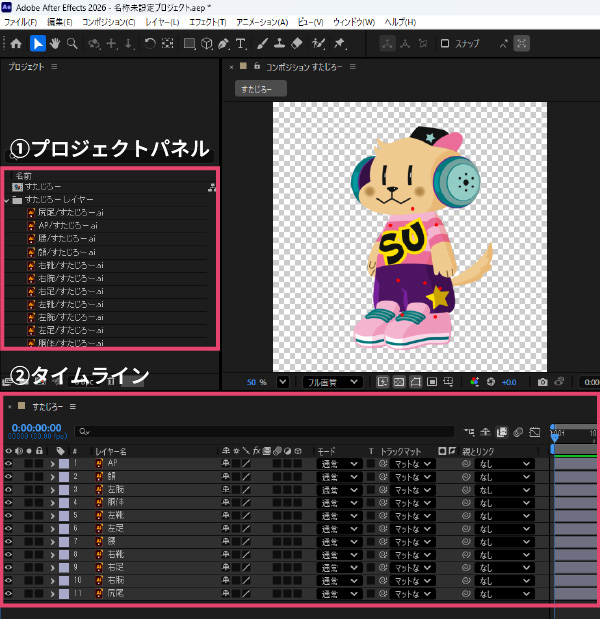Viewport: 600px width, 620px height.
Task: Select the Hand tool
Action: (x=55, y=43)
